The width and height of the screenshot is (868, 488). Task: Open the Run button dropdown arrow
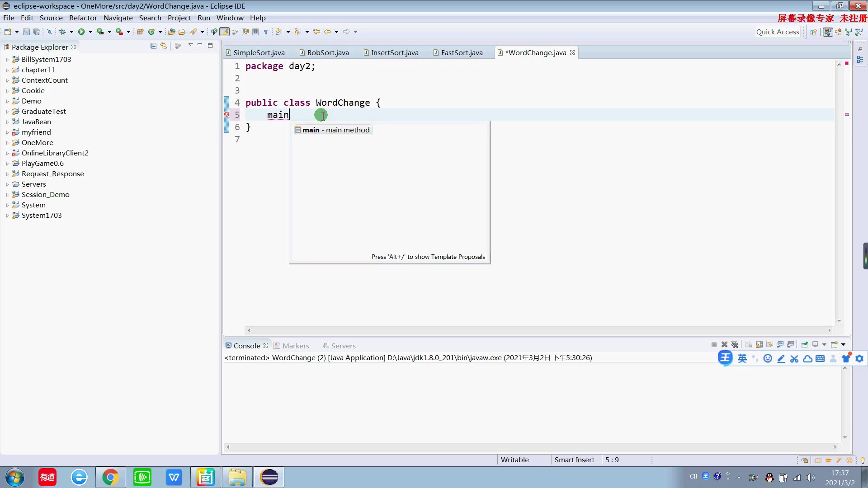click(x=90, y=32)
